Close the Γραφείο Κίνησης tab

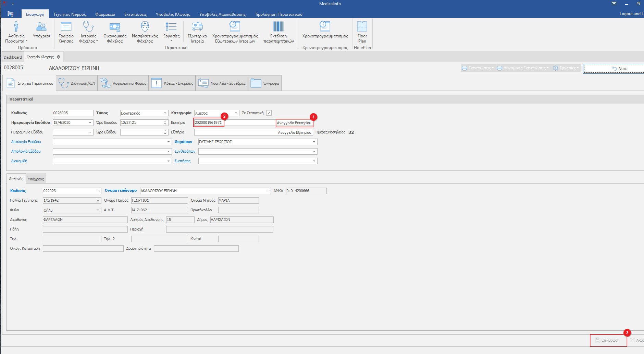59,57
